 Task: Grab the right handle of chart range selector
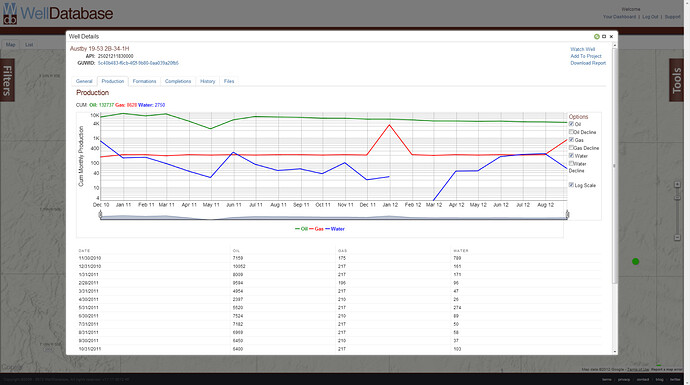(567, 214)
